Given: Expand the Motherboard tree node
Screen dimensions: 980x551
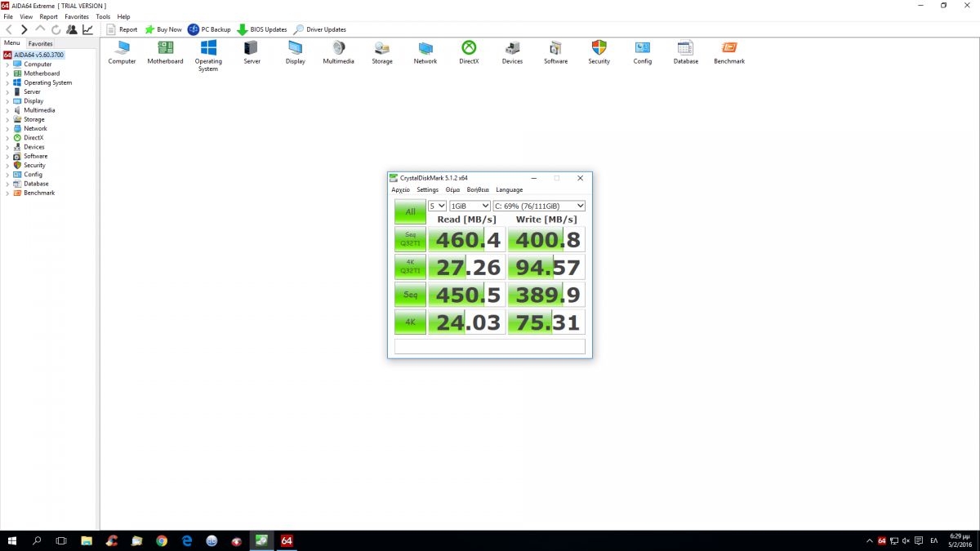Looking at the screenshot, I should (x=7, y=73).
